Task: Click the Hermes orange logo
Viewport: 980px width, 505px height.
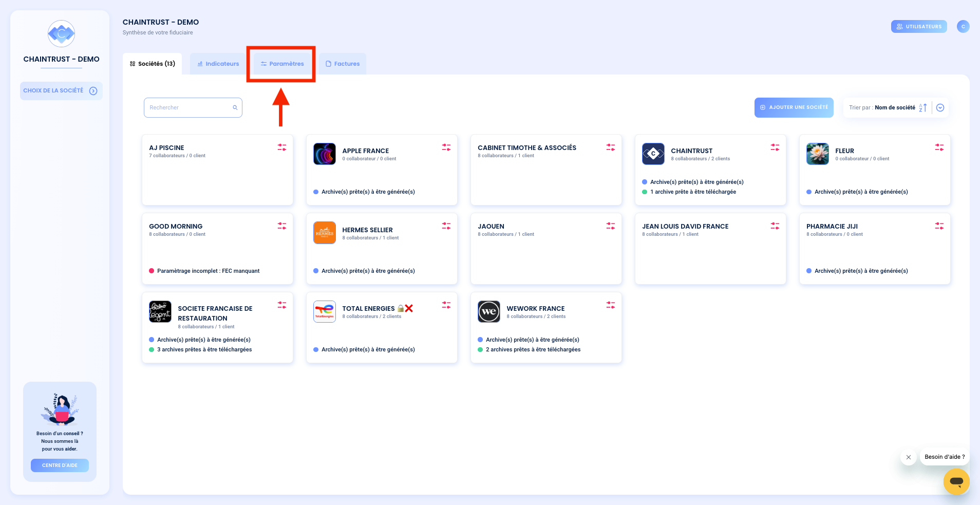Action: click(x=325, y=233)
